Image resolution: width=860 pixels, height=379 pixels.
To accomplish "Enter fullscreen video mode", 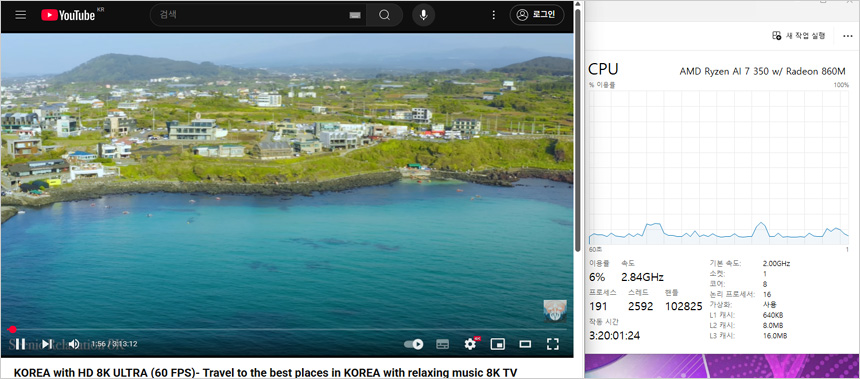I will [553, 344].
